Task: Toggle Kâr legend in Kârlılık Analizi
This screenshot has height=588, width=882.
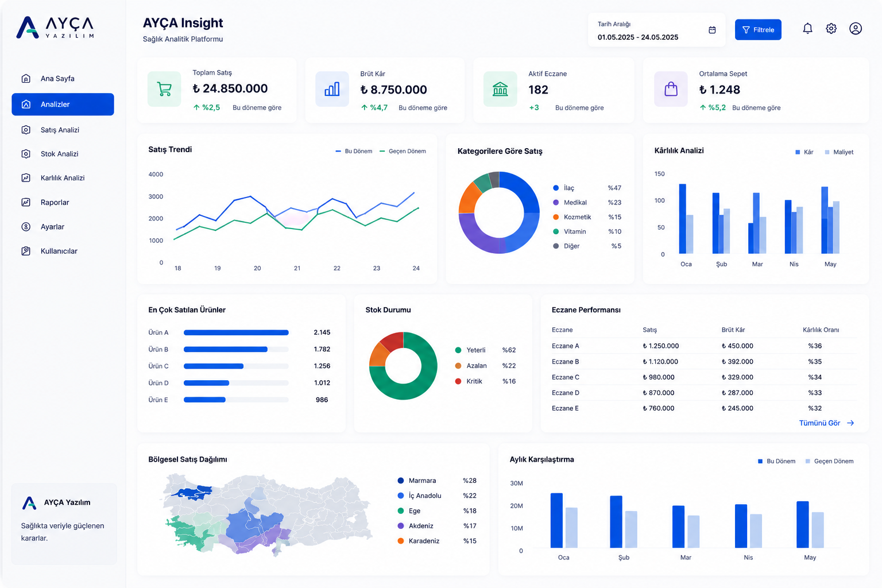Action: pos(804,152)
